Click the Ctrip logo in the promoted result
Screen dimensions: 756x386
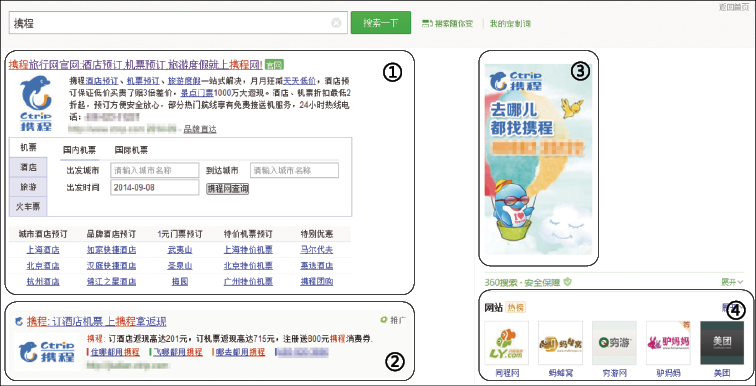coord(47,352)
